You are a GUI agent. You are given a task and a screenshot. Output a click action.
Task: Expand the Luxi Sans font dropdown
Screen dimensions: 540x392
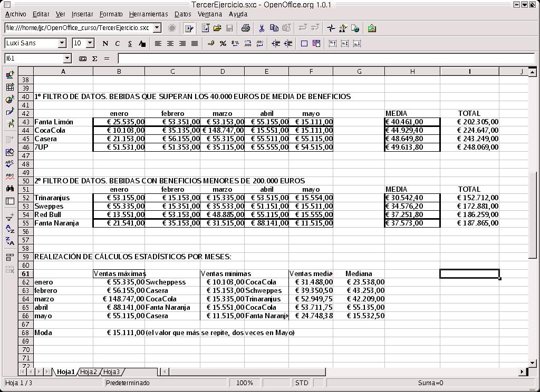click(62, 43)
